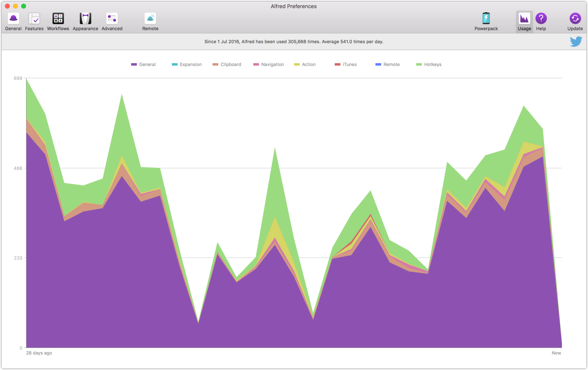Click the usage statistics summary text
The width and height of the screenshot is (588, 370).
[x=294, y=42]
